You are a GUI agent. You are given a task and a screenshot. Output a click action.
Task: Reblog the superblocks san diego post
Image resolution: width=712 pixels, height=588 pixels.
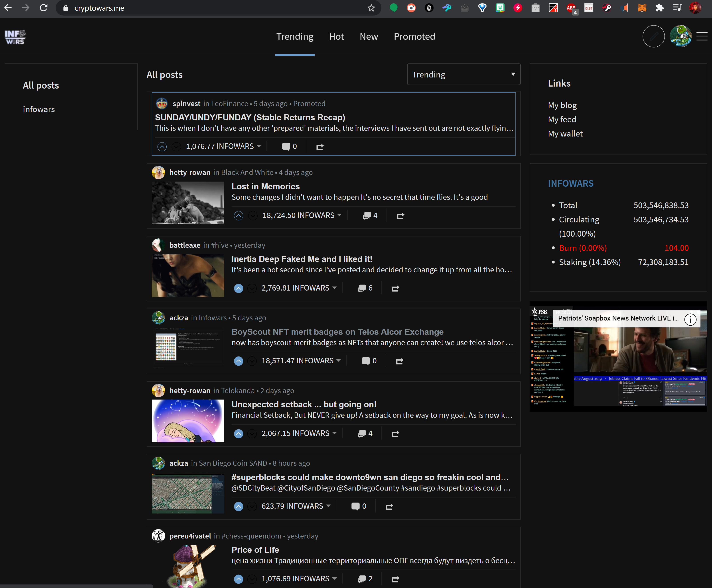click(389, 506)
